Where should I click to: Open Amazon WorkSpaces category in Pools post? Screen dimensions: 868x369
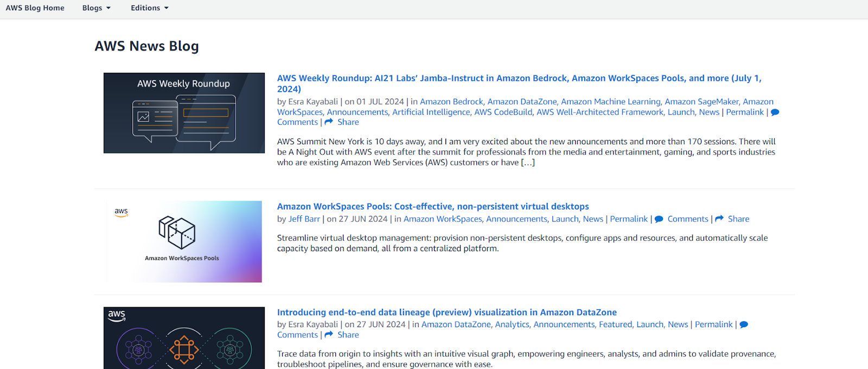[443, 219]
